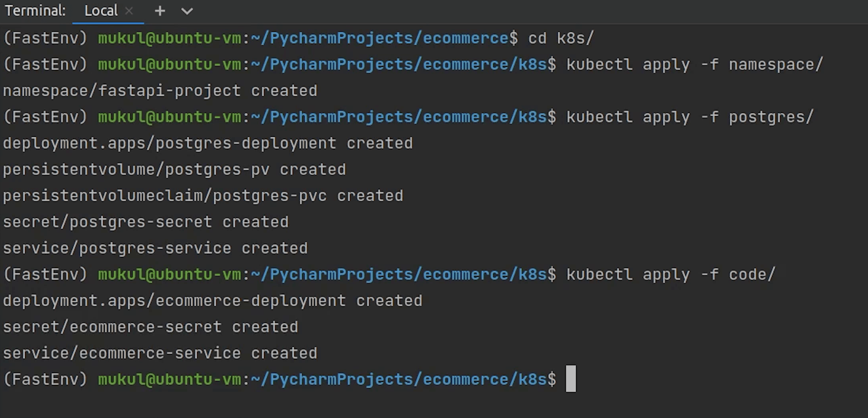Click the 'deployment.apps/ecommerce-deployment created' output line

coord(213,301)
